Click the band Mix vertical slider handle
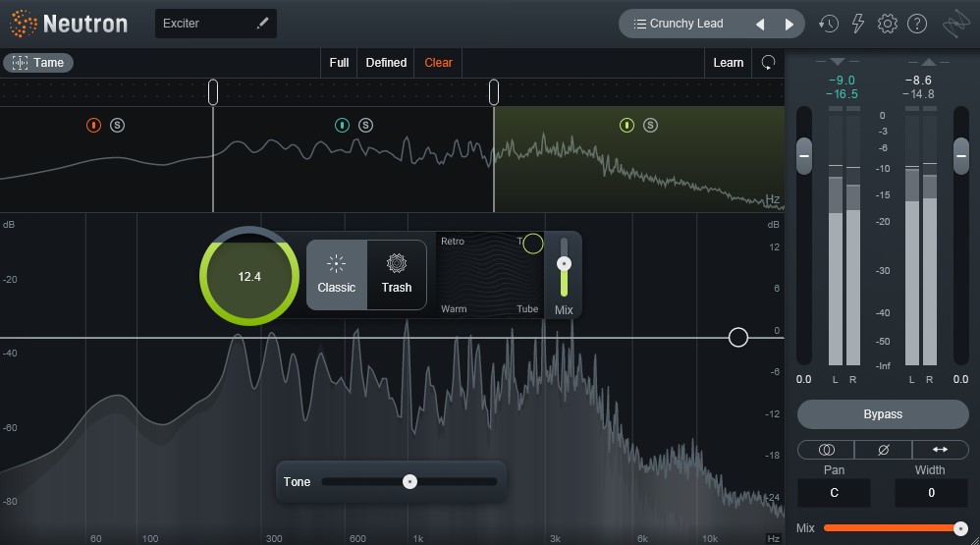The width and height of the screenshot is (980, 545). [x=564, y=264]
